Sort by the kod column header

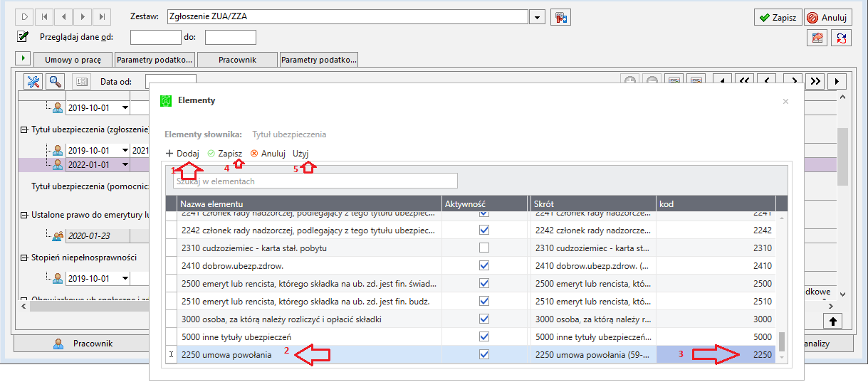pos(716,204)
